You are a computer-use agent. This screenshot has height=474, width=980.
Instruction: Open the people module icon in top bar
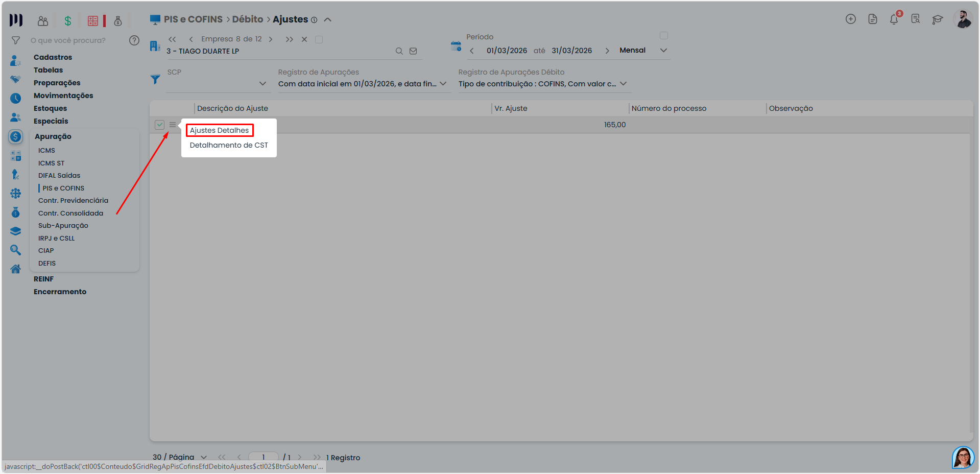[x=43, y=21]
